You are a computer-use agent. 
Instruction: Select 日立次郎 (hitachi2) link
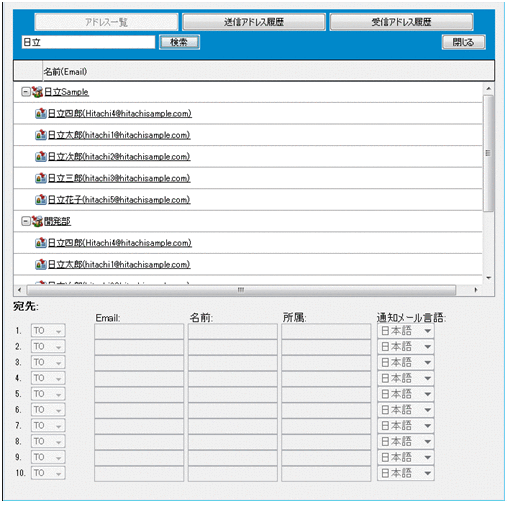coord(119,156)
